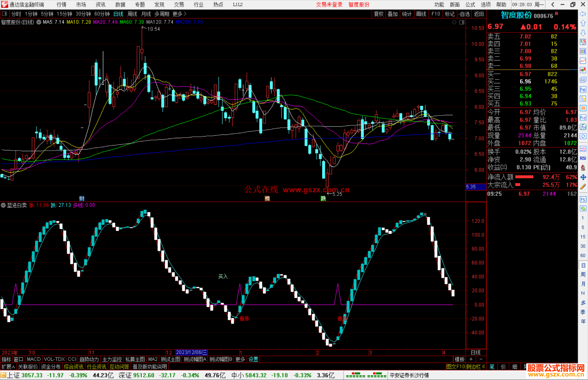Open the 行情 menu

[62, 5]
